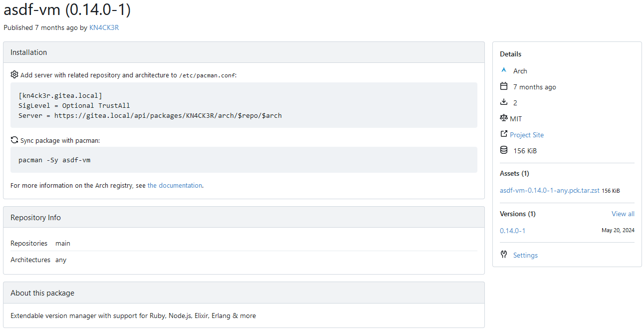The width and height of the screenshot is (644, 331).
Task: Click the gear icon beside Add server
Action: coord(14,74)
